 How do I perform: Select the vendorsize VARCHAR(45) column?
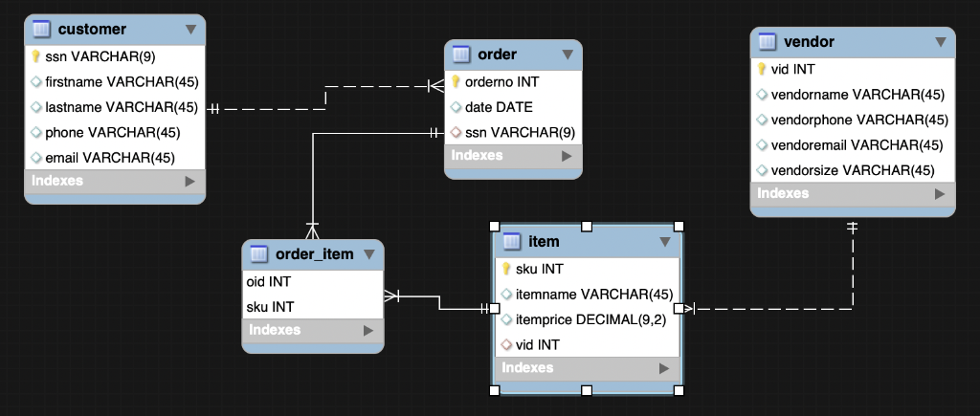pyautogui.click(x=853, y=170)
